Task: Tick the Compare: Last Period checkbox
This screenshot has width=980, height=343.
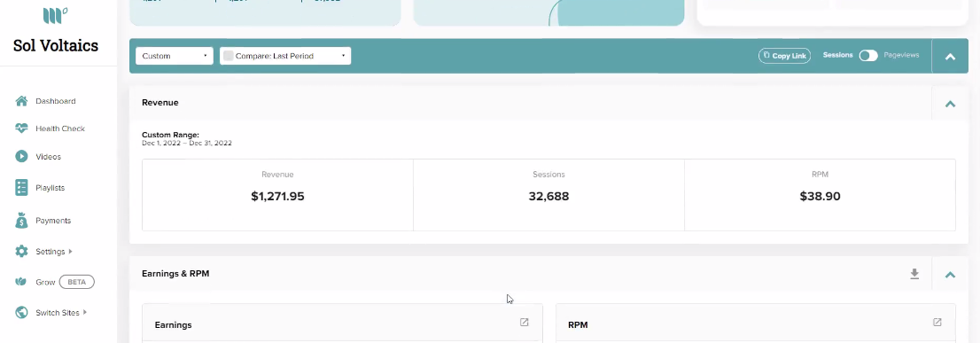Action: pos(229,56)
